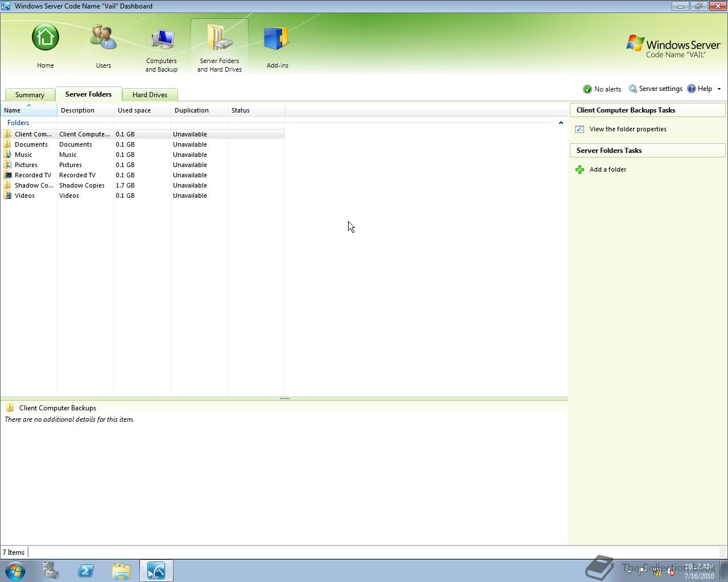Sort by the Name column header
This screenshot has height=582, width=728.
[x=28, y=110]
